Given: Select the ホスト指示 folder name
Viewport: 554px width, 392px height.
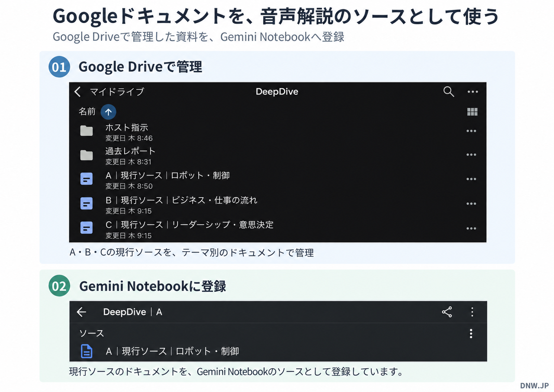Looking at the screenshot, I should click(127, 127).
